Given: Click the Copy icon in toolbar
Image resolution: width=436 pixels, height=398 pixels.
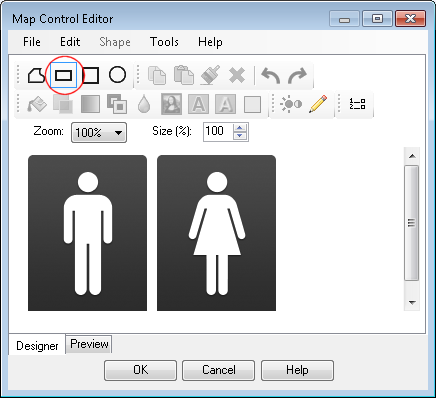Looking at the screenshot, I should pos(157,75).
